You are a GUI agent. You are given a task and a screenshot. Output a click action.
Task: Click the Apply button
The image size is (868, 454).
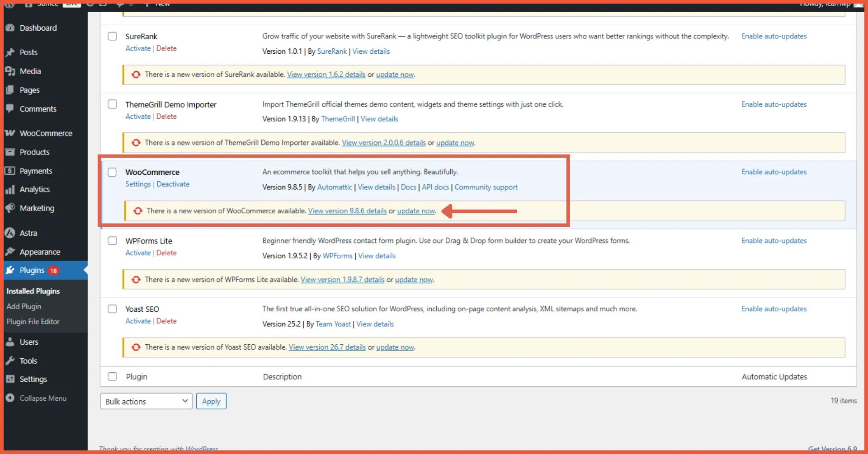tap(211, 401)
